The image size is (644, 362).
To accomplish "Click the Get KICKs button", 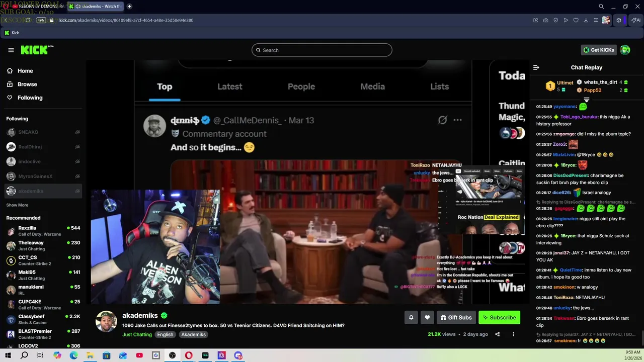I will (x=599, y=50).
